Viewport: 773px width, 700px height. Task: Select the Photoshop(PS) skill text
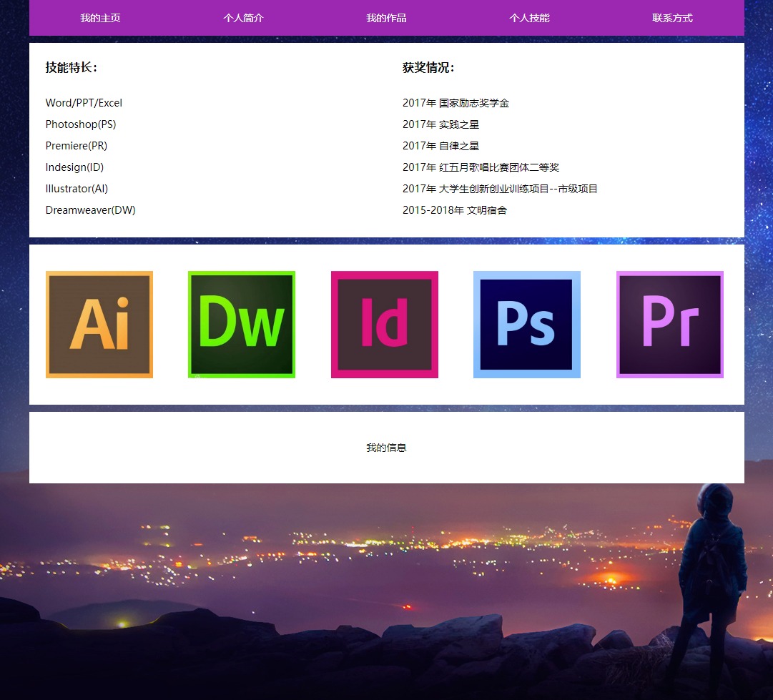click(81, 124)
